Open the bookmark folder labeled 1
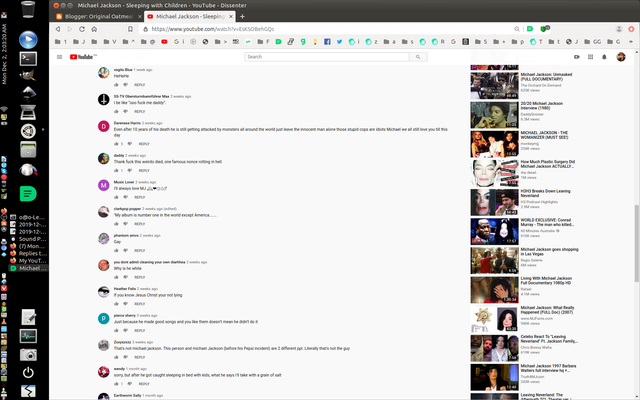 tap(61, 42)
